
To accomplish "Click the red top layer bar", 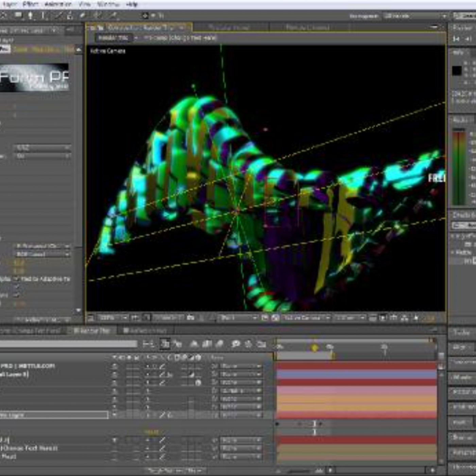I will pos(356,366).
